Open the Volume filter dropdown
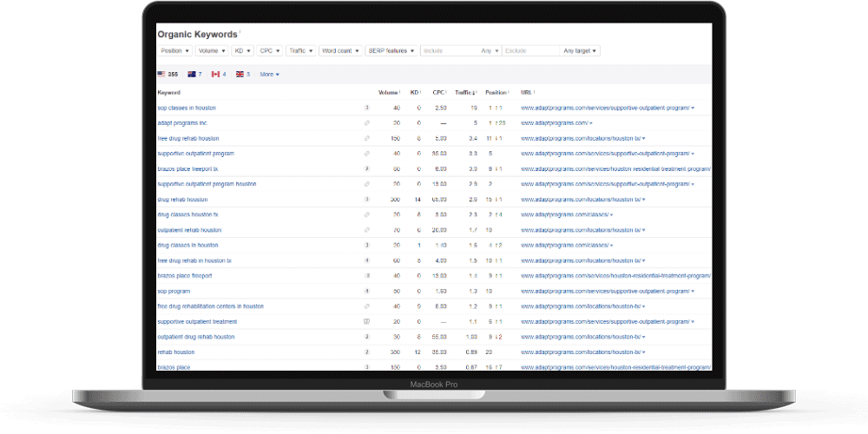 (x=212, y=51)
